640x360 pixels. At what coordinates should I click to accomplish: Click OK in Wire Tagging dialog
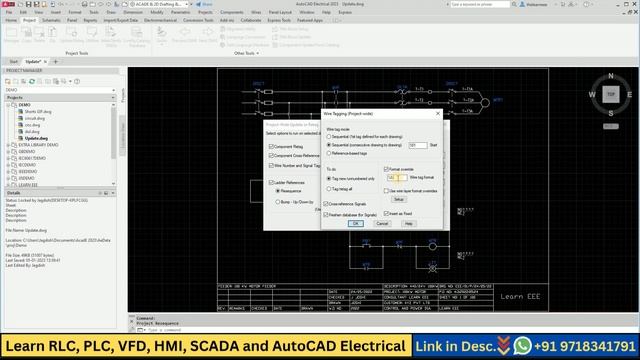pos(356,224)
